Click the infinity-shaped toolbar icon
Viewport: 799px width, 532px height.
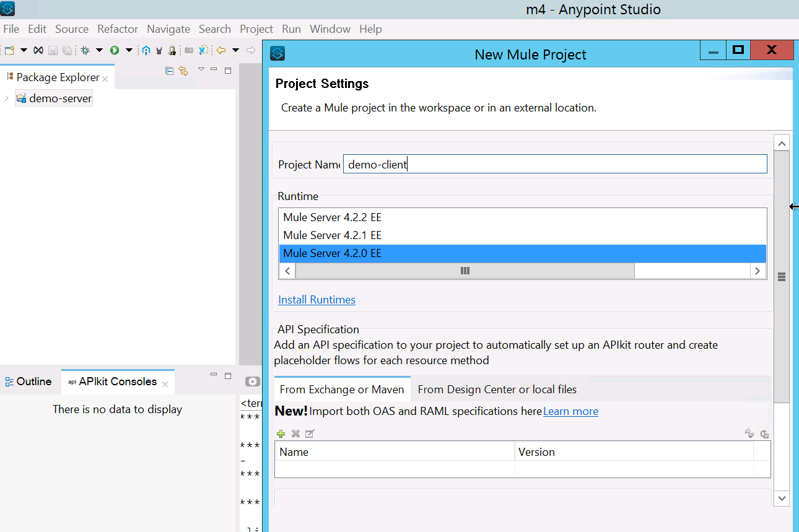coord(38,50)
